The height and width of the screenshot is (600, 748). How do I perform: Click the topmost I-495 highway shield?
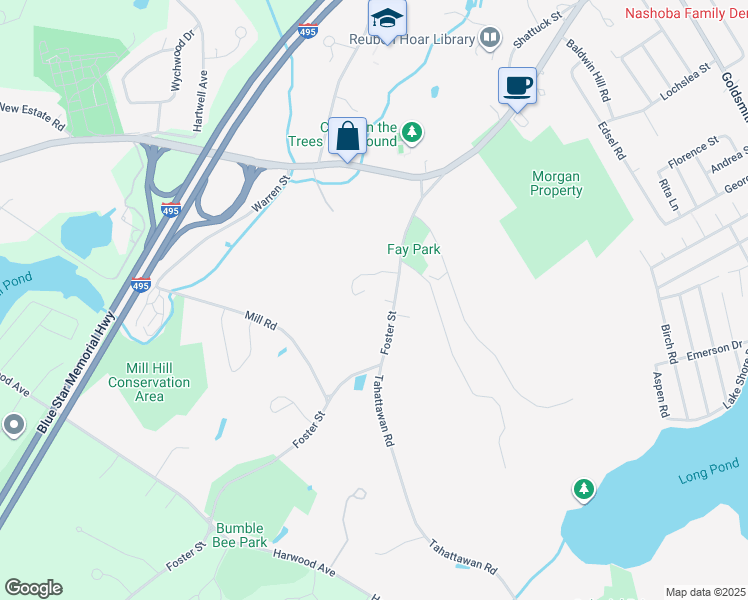[308, 31]
